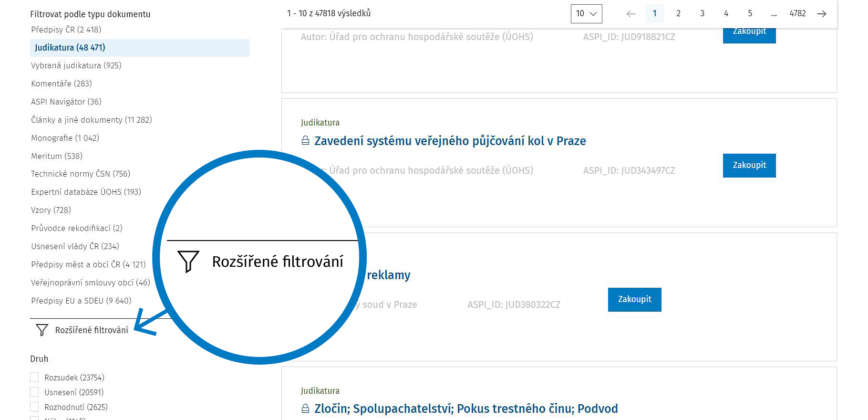This screenshot has height=420, width=868.
Task: Click lock icon beside Zavedení systému title
Action: point(305,141)
